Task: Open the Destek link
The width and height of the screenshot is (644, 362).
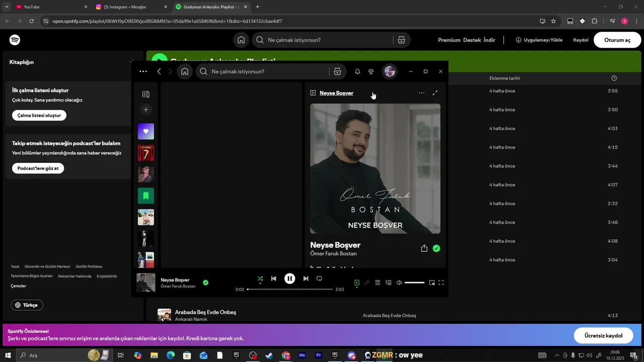Action: click(x=472, y=40)
